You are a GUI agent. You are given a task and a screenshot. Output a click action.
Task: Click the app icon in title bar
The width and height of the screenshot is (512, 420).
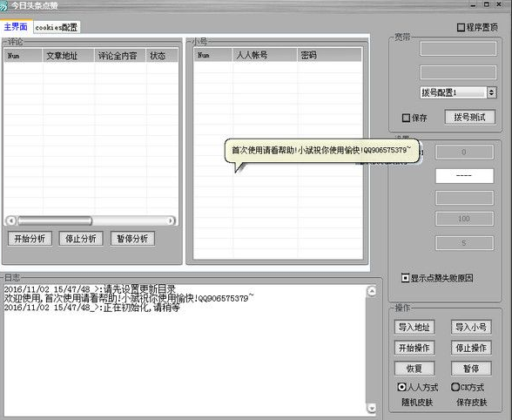click(x=3, y=6)
